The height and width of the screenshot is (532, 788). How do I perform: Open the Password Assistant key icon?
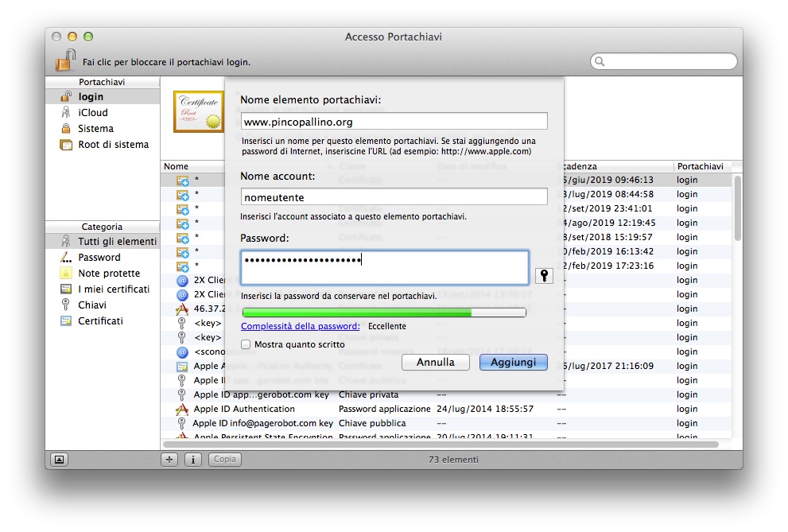pos(544,275)
